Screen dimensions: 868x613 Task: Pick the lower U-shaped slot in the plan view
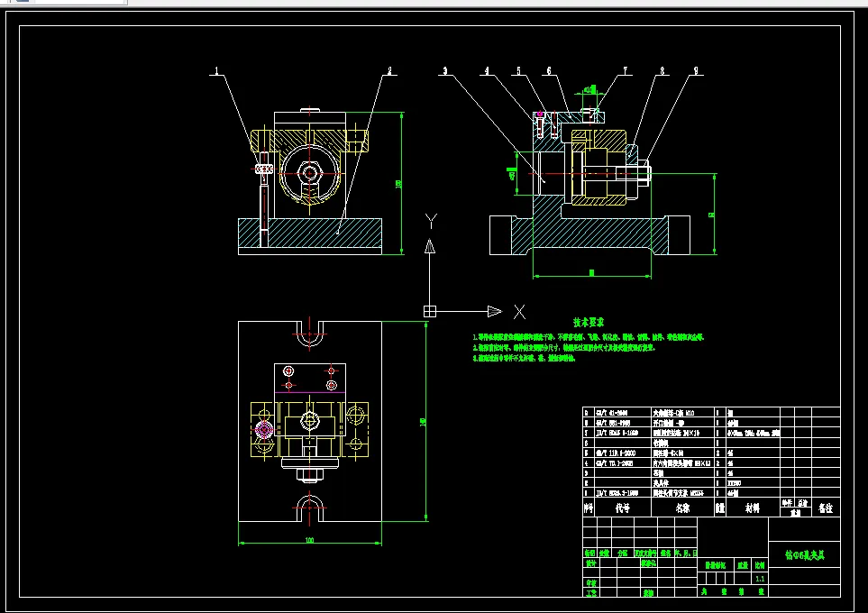309,508
